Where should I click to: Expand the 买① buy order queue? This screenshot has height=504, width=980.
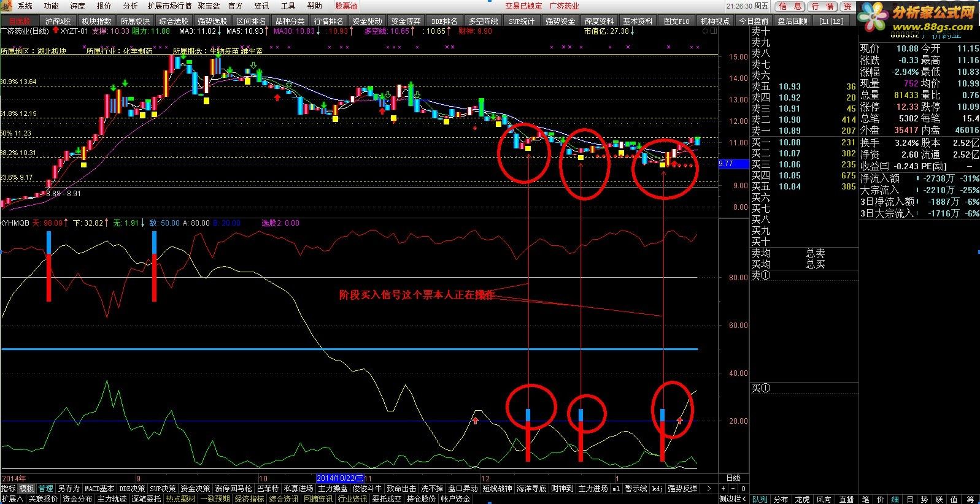(x=761, y=388)
